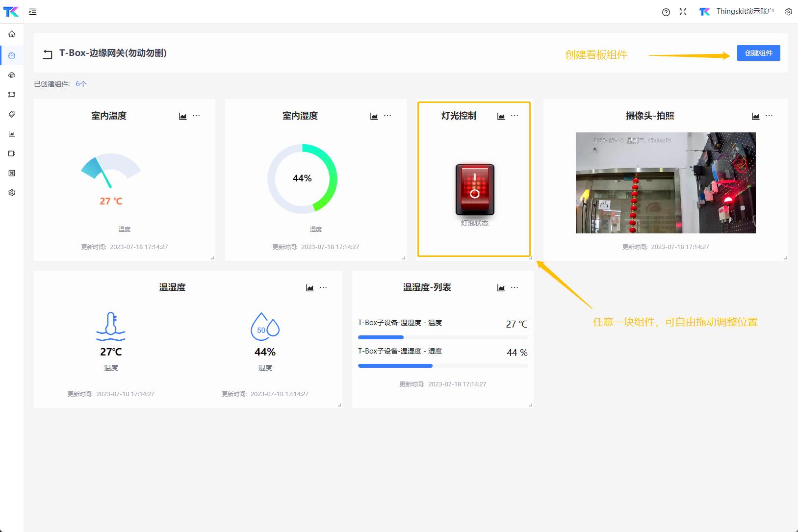Click the T-Box-边缘网关(勿动勿删) title
Viewport: 798px width, 532px height.
[113, 53]
